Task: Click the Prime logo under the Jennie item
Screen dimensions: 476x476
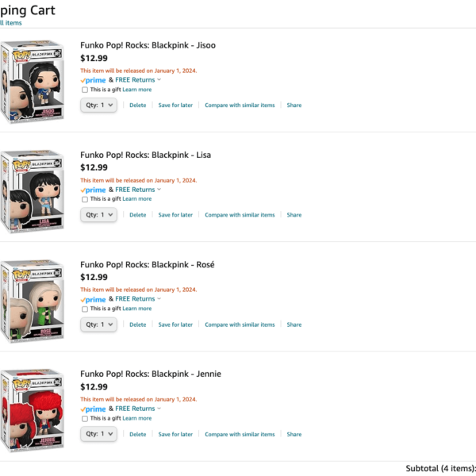Action: pos(93,409)
